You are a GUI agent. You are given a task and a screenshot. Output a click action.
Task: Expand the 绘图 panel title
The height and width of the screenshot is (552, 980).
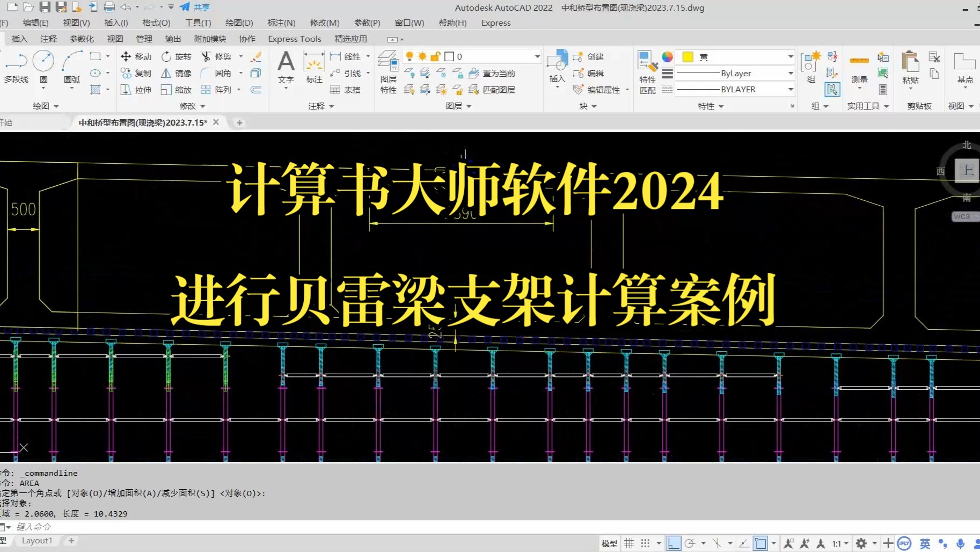46,106
